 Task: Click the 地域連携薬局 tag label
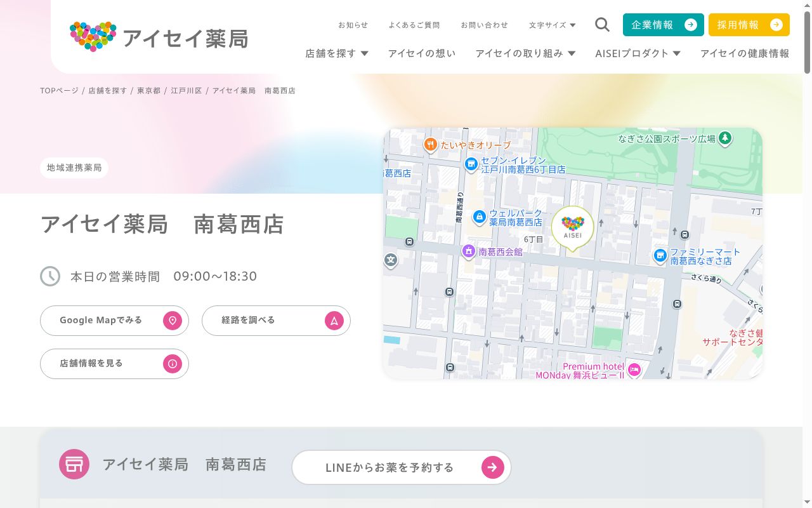pyautogui.click(x=74, y=168)
